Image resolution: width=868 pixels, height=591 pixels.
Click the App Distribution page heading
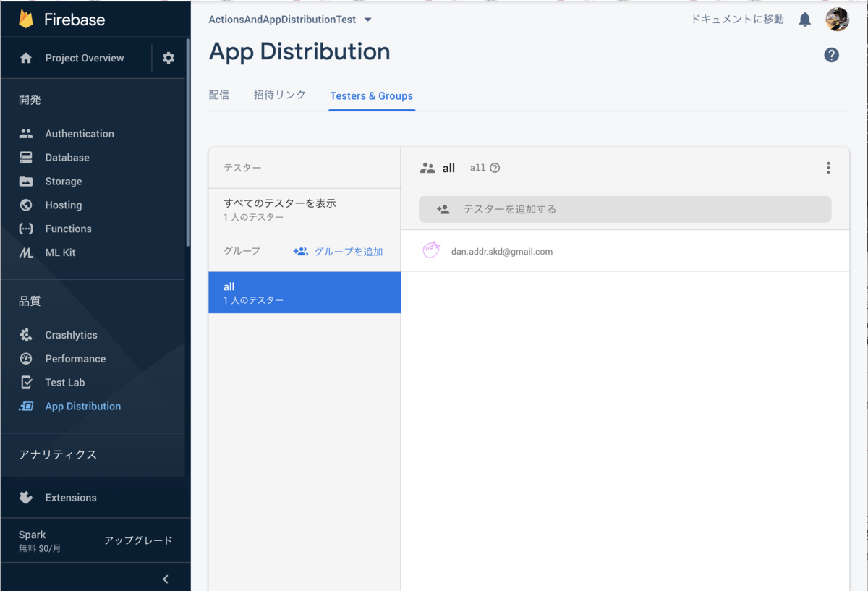(x=299, y=51)
